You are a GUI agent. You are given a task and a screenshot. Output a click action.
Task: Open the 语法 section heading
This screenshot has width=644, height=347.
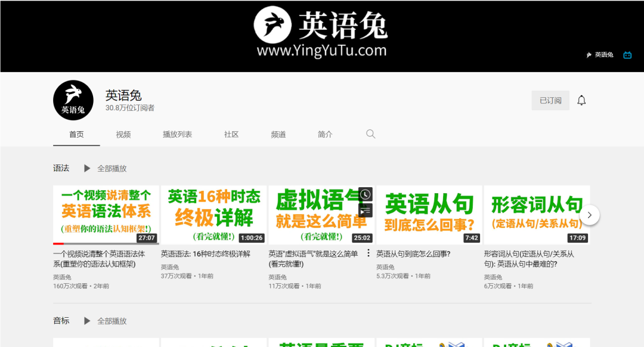point(61,168)
